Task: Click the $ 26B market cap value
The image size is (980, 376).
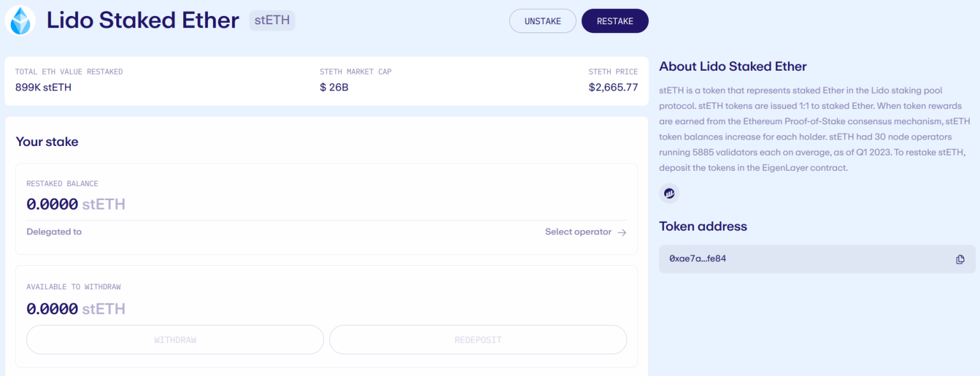Action: (334, 87)
